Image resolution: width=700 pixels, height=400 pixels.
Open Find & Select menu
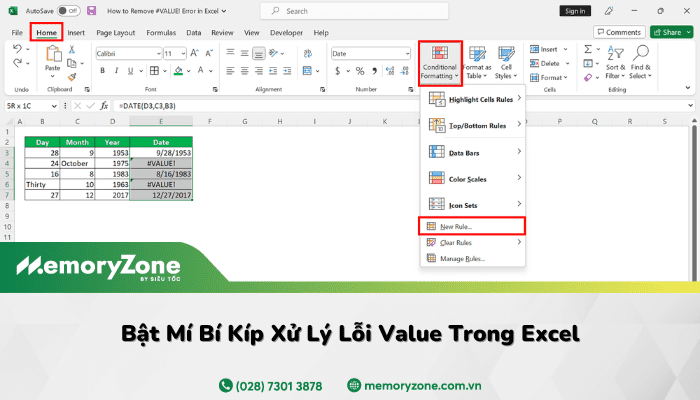coord(641,62)
